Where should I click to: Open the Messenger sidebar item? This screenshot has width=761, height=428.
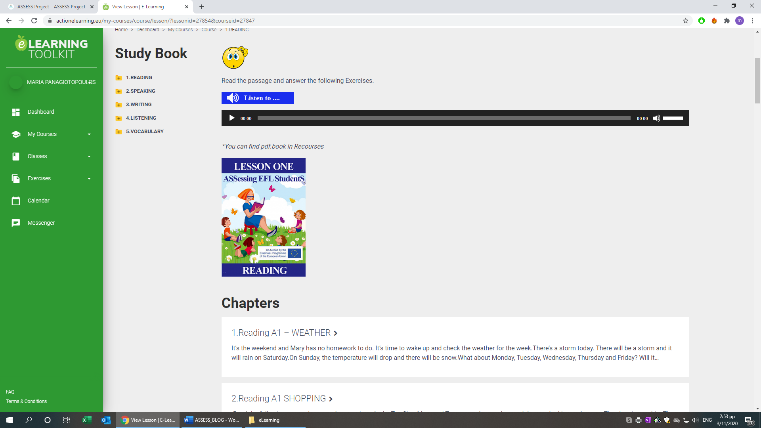coord(41,223)
